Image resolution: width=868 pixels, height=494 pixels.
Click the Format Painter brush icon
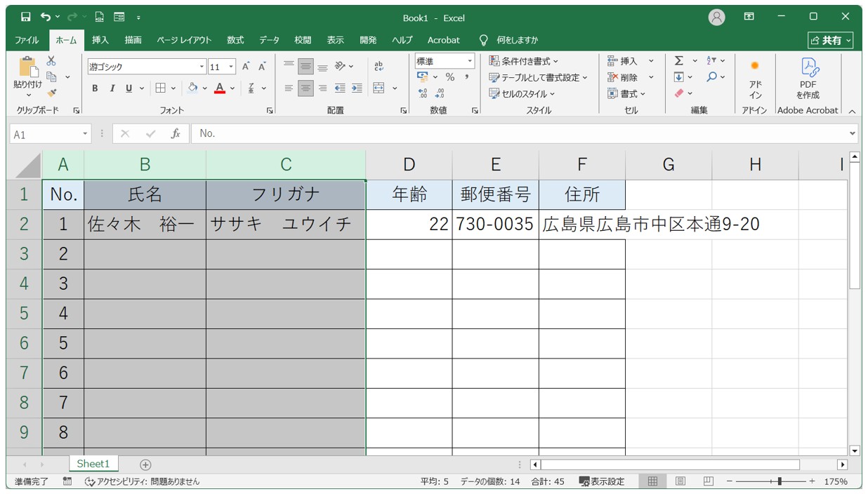(x=51, y=92)
